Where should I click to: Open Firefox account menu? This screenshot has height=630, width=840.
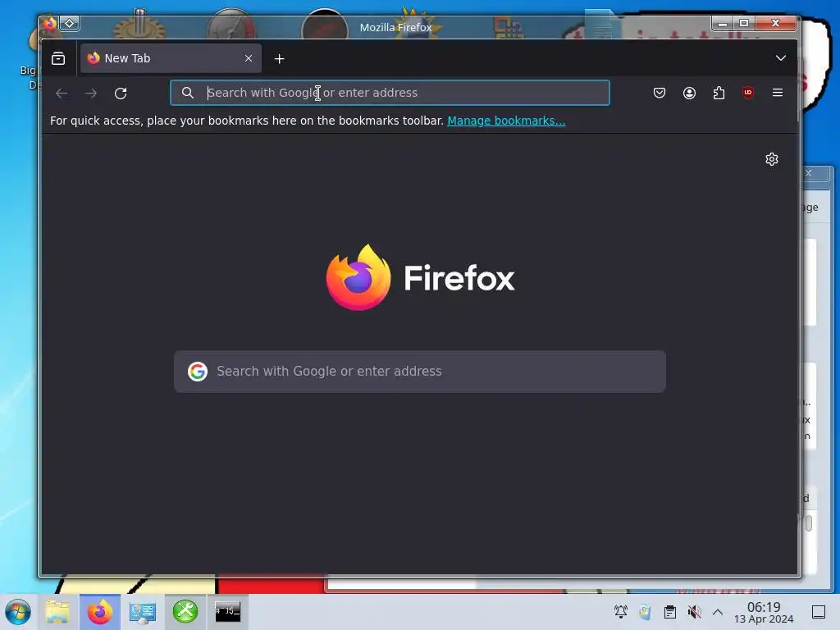pyautogui.click(x=689, y=93)
